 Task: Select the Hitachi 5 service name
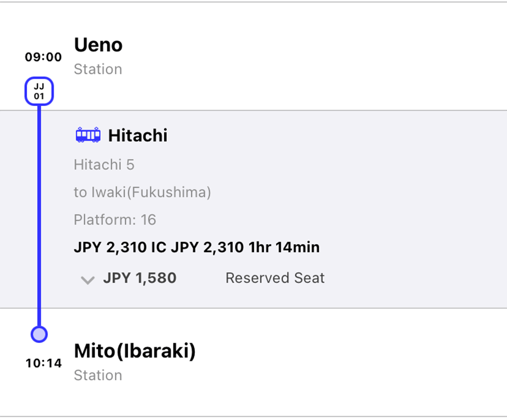point(104,165)
